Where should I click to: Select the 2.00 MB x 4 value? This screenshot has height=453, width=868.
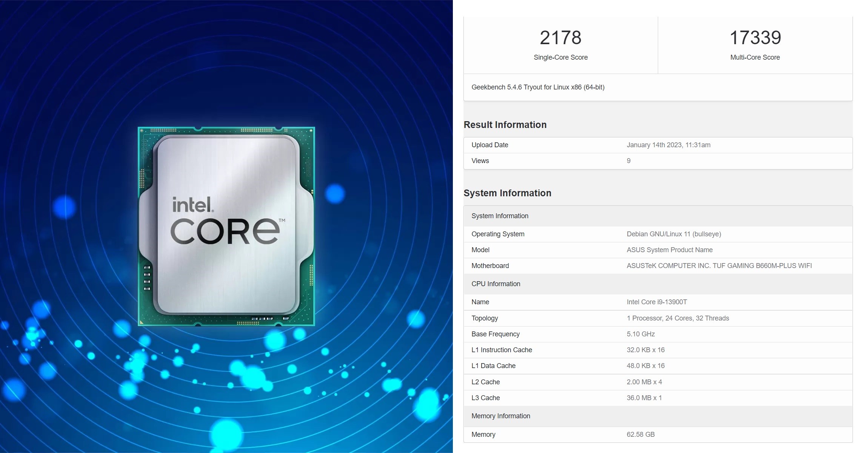pos(644,382)
